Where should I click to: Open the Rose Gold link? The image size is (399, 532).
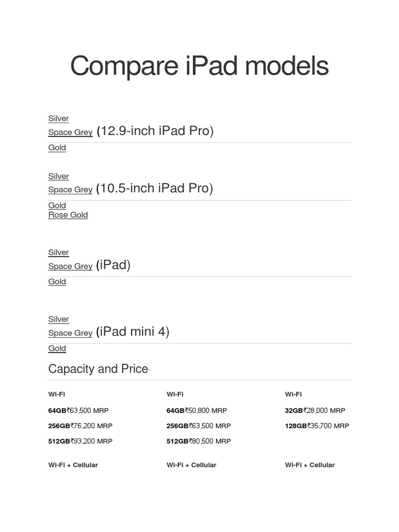(x=68, y=215)
